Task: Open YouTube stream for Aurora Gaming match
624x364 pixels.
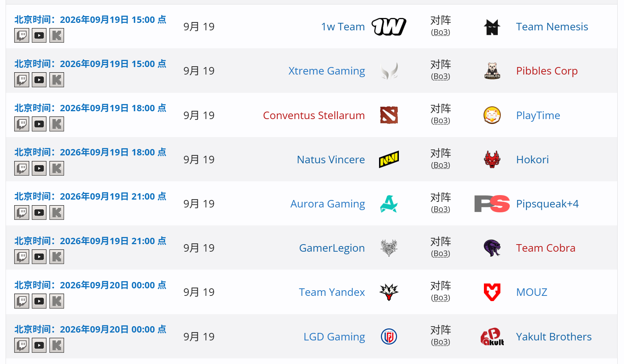Action: (x=39, y=213)
